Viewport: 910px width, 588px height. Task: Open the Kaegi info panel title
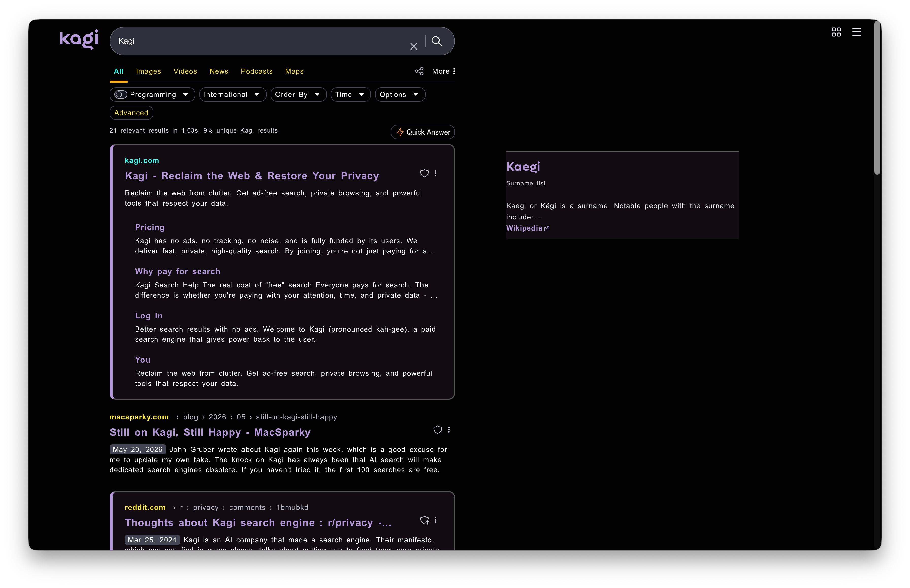(523, 167)
